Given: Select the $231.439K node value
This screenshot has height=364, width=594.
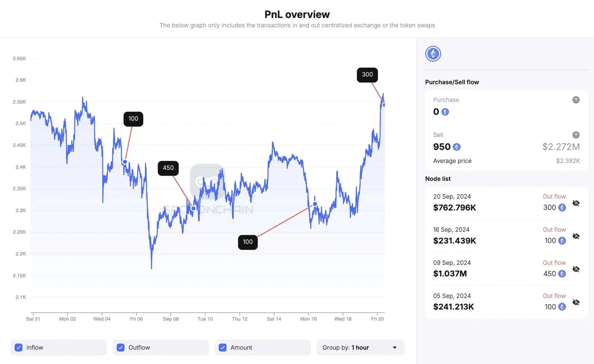Looking at the screenshot, I should [454, 241].
